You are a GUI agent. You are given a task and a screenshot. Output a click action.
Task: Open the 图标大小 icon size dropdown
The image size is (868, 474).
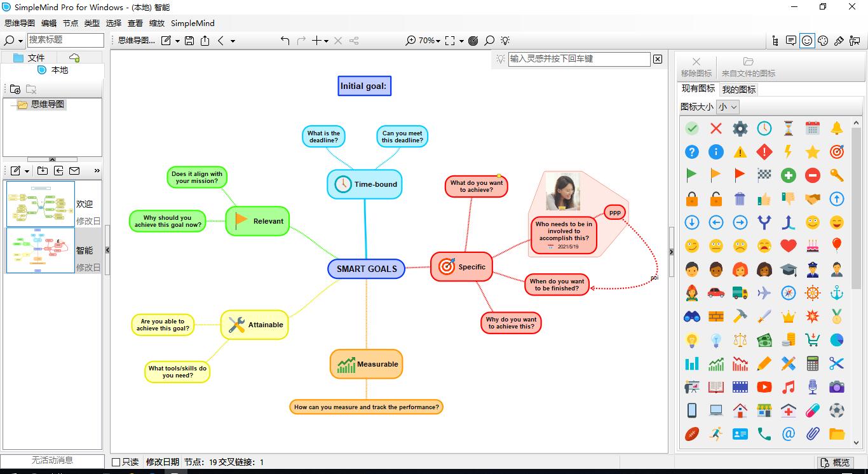click(728, 107)
